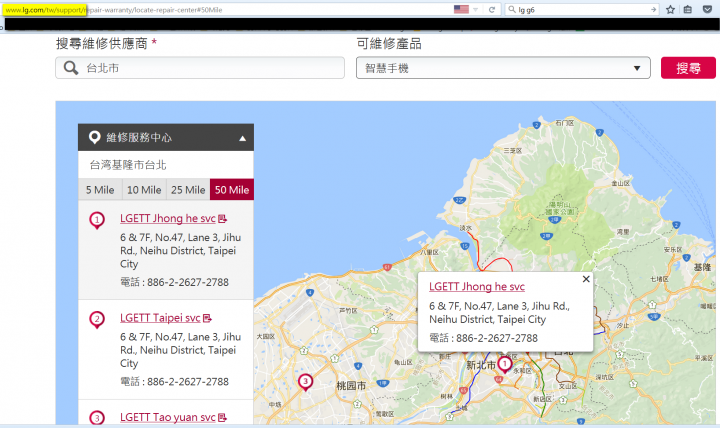The height and width of the screenshot is (428, 720).
Task: Click the external-link icon beside Tao yuan svc
Action: pos(223,417)
